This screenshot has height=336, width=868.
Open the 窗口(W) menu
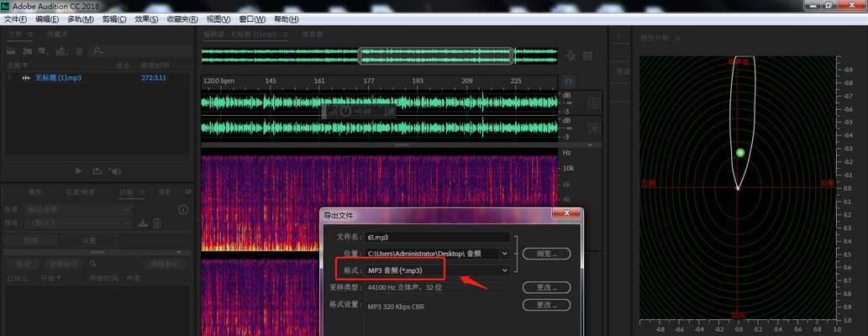tap(252, 18)
